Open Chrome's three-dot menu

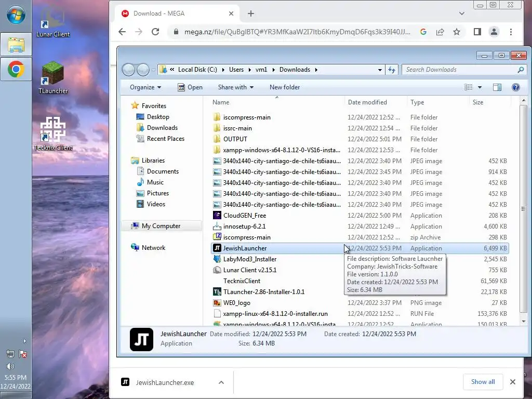click(x=511, y=32)
